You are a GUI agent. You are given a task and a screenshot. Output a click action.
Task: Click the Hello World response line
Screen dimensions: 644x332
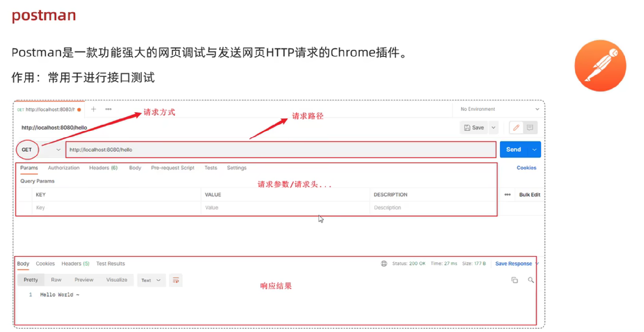tap(60, 295)
